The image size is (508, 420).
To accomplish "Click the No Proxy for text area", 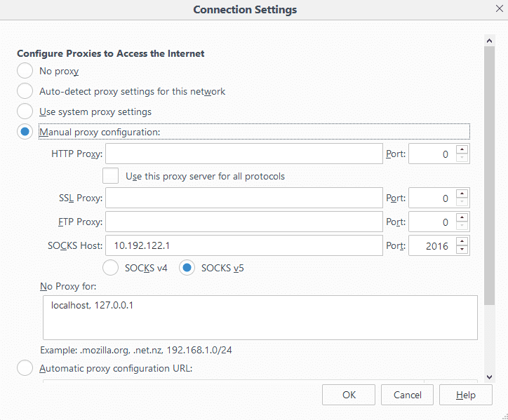I will pos(260,317).
